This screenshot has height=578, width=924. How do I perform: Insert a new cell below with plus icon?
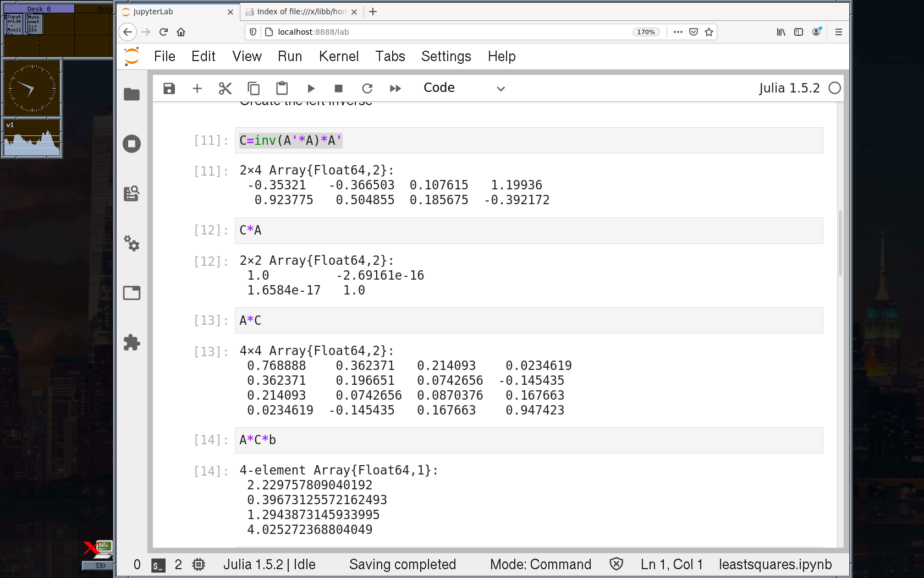(197, 89)
